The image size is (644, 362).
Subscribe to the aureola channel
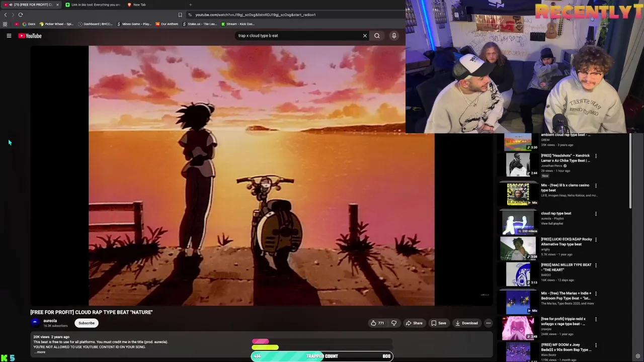87,323
